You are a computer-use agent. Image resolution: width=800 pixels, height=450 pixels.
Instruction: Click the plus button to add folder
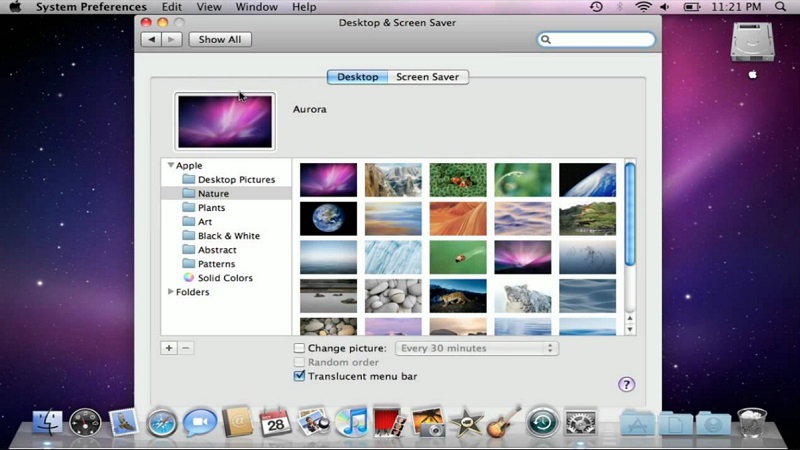pyautogui.click(x=169, y=348)
